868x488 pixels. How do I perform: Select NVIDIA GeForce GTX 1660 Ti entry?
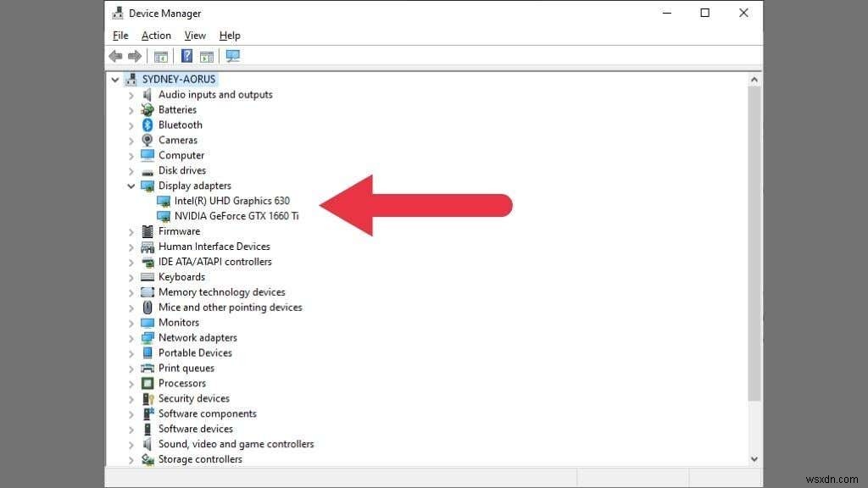pos(236,216)
